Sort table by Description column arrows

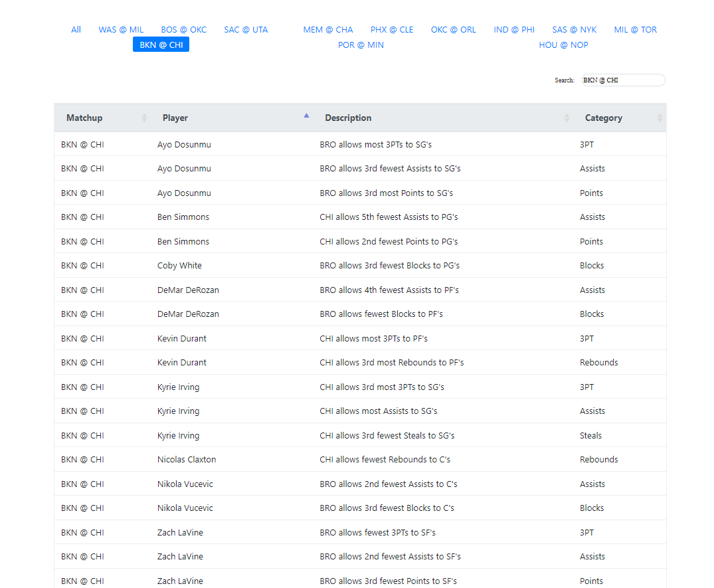[567, 118]
